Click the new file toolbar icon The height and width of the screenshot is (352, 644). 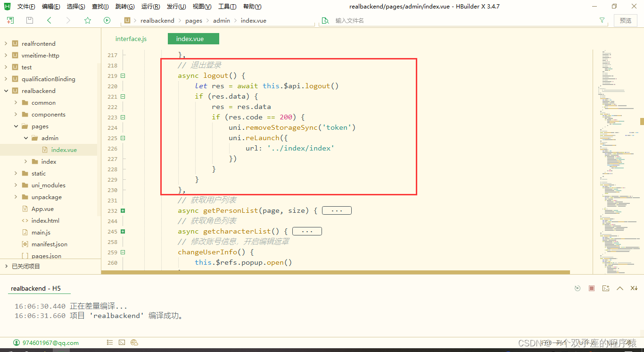(x=10, y=20)
